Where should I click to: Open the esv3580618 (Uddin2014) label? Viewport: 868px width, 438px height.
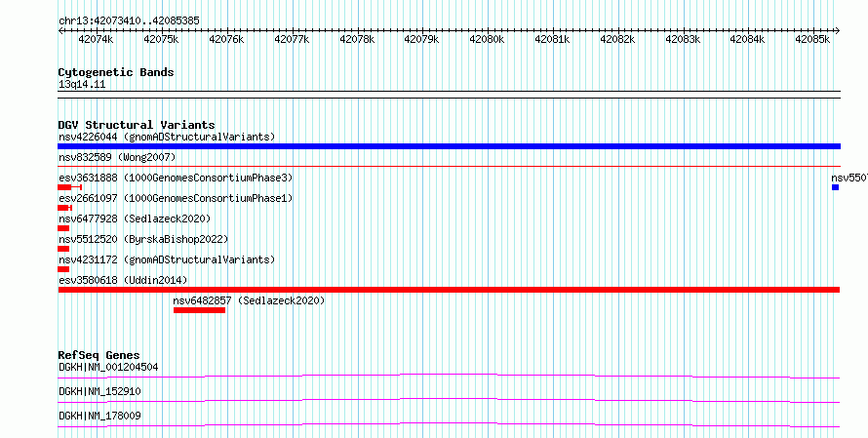[x=123, y=280]
